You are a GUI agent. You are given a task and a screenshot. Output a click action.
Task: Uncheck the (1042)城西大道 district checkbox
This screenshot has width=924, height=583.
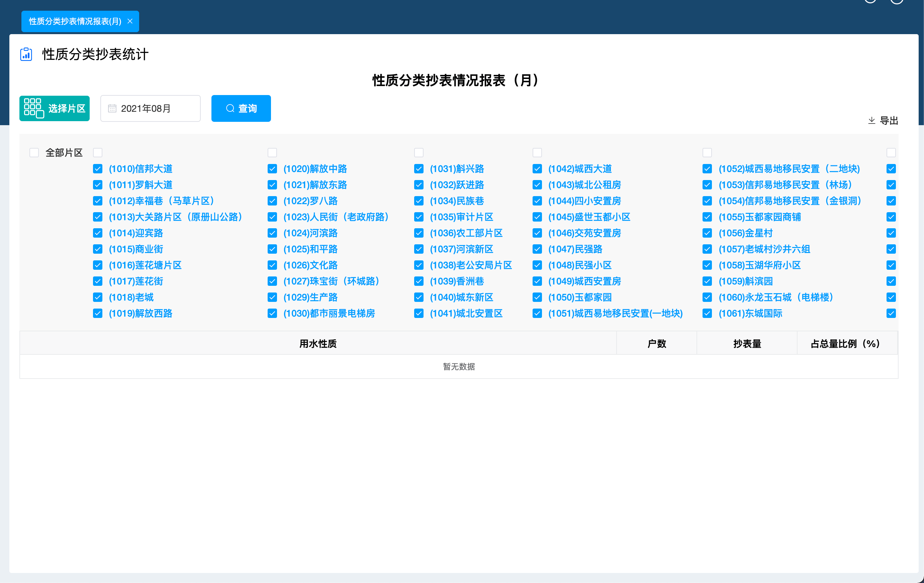click(537, 168)
